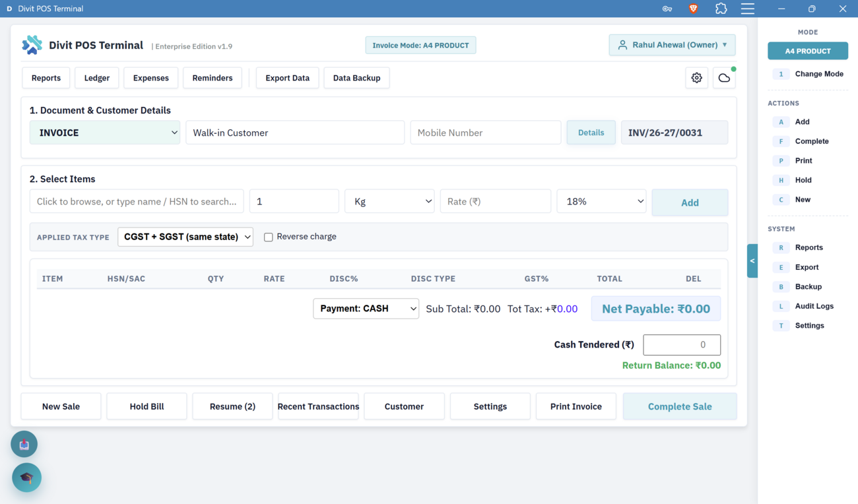Click invoice number INV/26-27/0031 field

pos(675,133)
